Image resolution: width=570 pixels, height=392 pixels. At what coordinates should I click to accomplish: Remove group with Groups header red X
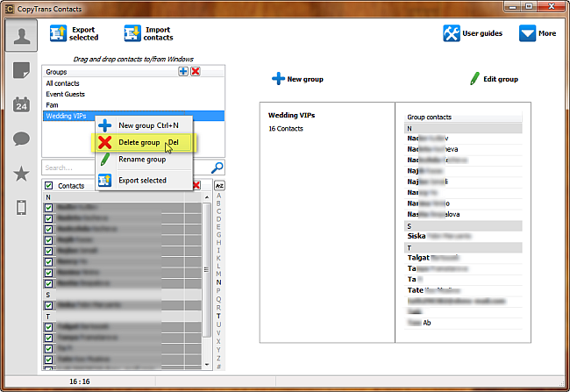pos(196,71)
